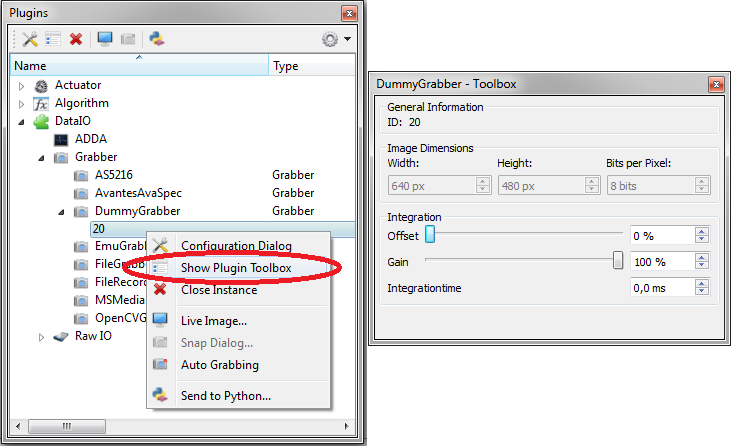Screen dimensions: 733x446
Task: Click the Python toolbar icon
Action: (157, 39)
